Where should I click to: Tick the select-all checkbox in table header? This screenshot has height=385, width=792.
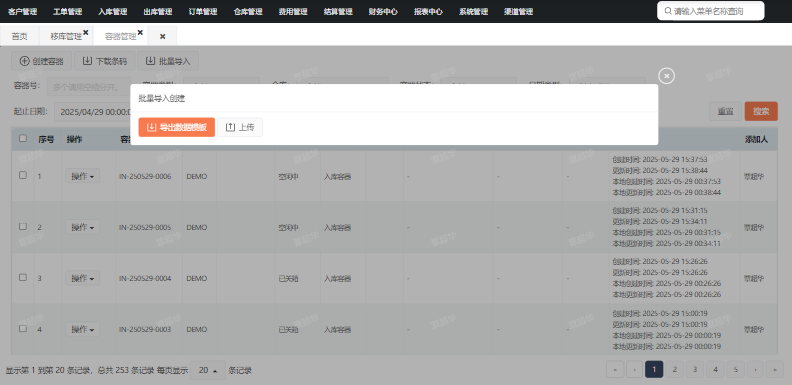click(x=23, y=138)
